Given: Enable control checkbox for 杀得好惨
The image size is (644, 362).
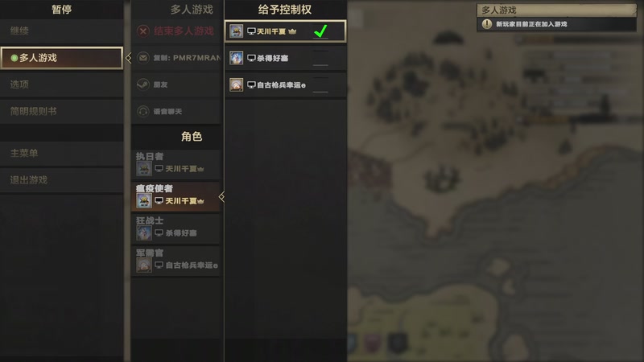Looking at the screenshot, I should [x=320, y=58].
